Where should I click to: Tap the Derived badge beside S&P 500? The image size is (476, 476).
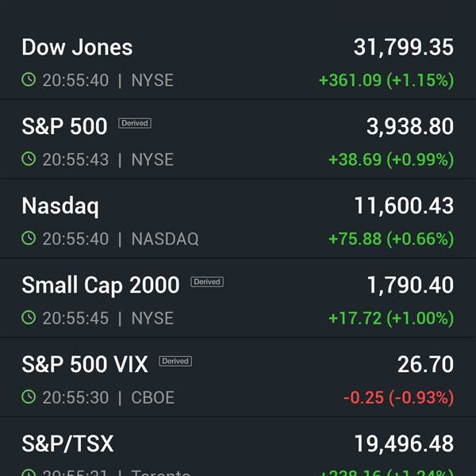pyautogui.click(x=135, y=123)
